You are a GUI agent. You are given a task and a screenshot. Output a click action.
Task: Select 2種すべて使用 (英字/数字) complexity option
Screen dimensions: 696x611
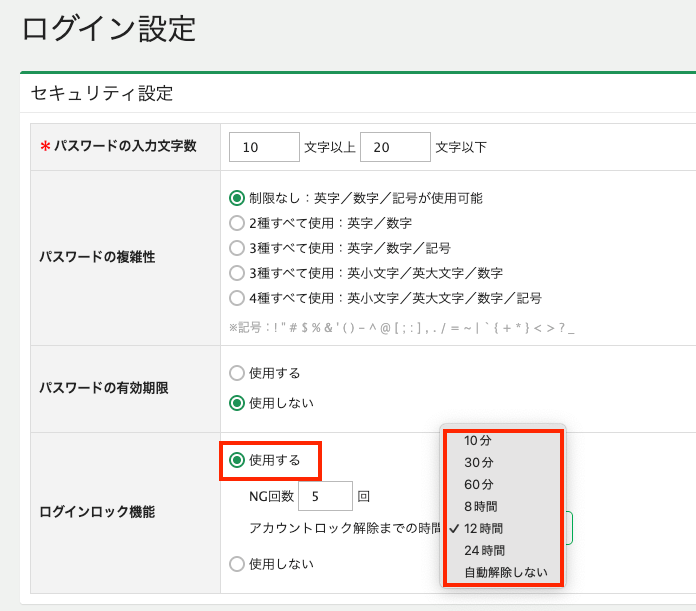[237, 222]
